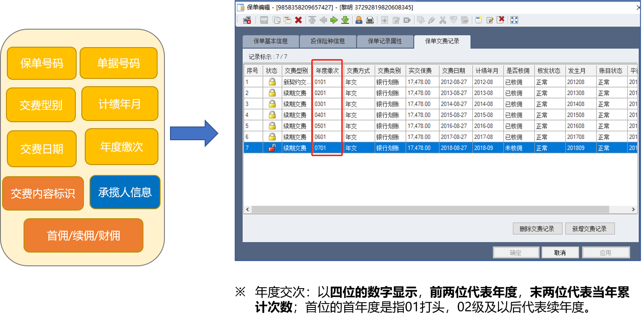Image resolution: width=644 pixels, height=322 pixels.
Task: Click the green next record arrow
Action: coord(334,20)
